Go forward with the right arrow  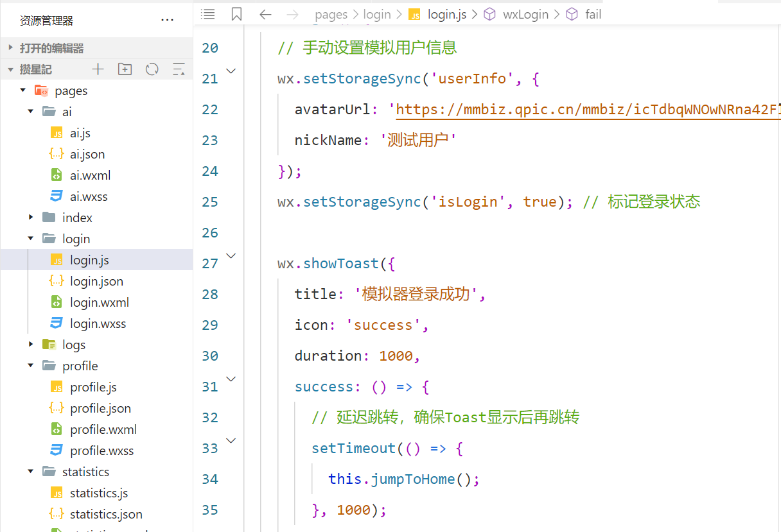pos(292,14)
